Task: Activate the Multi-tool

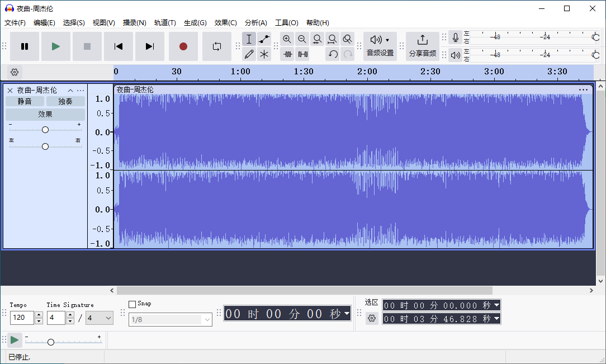Action: click(x=264, y=54)
